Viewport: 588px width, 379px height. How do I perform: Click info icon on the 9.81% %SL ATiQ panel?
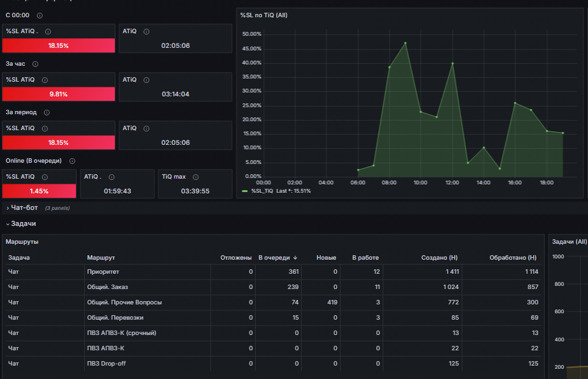pos(45,80)
